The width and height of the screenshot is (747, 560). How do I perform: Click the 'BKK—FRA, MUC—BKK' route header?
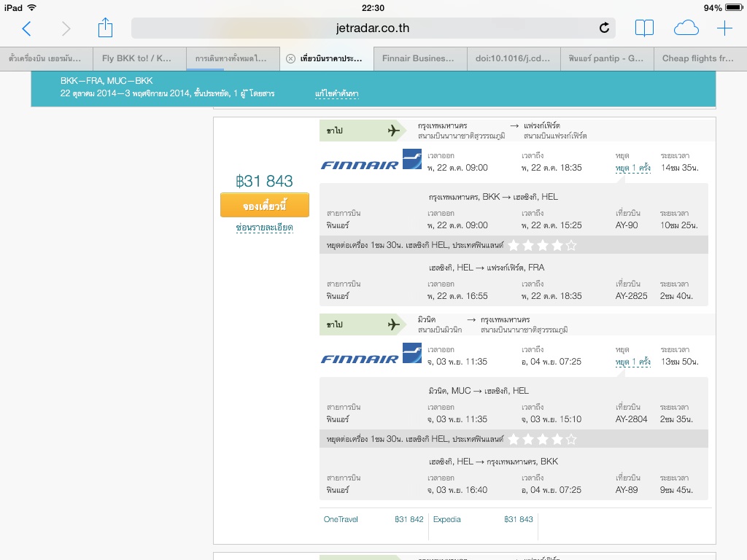[107, 80]
